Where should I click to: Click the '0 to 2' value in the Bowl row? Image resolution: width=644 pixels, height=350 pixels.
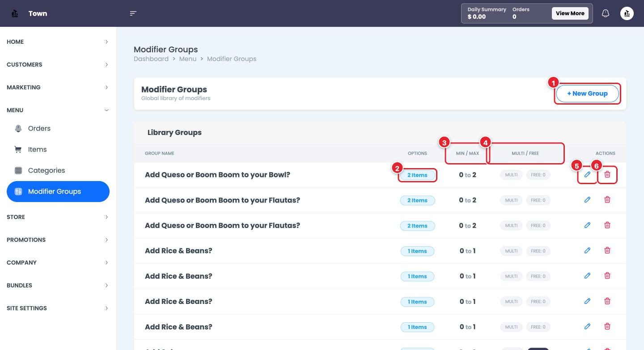pos(467,175)
